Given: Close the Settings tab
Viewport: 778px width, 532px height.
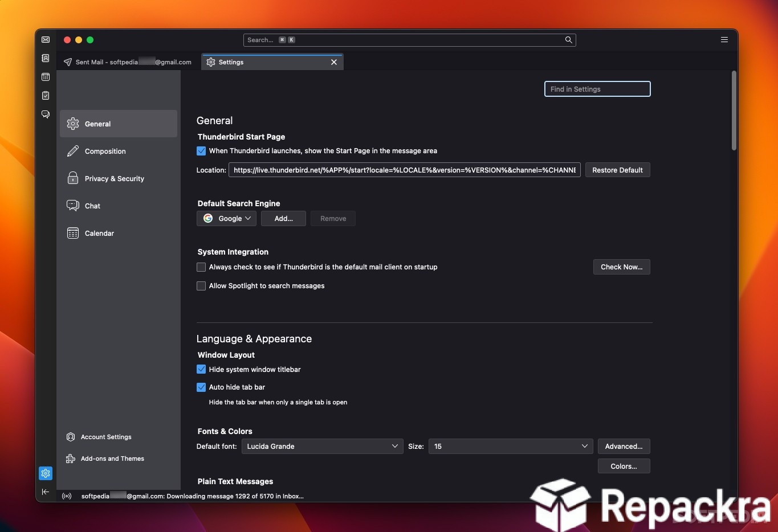Looking at the screenshot, I should click(x=334, y=62).
